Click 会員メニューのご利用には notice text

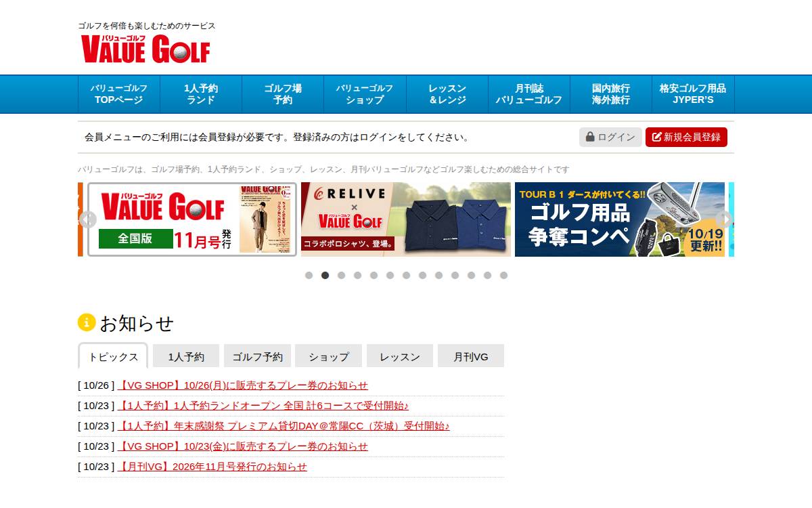click(x=277, y=137)
